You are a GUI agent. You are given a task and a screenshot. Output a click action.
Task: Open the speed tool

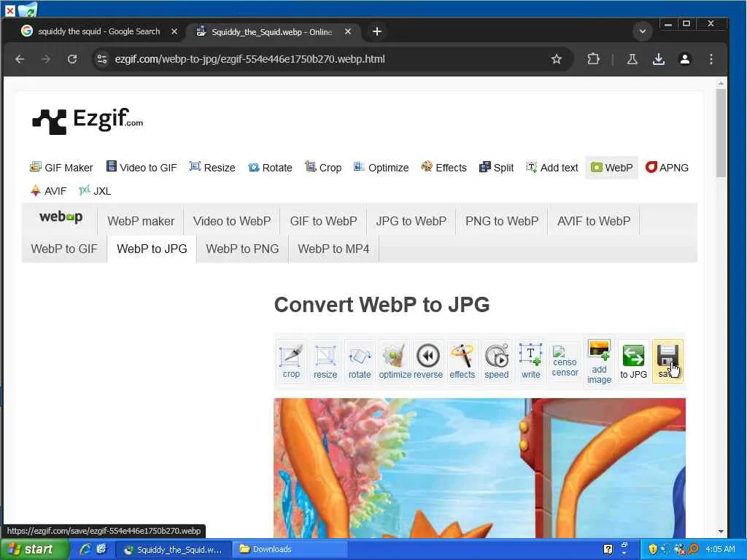click(496, 360)
